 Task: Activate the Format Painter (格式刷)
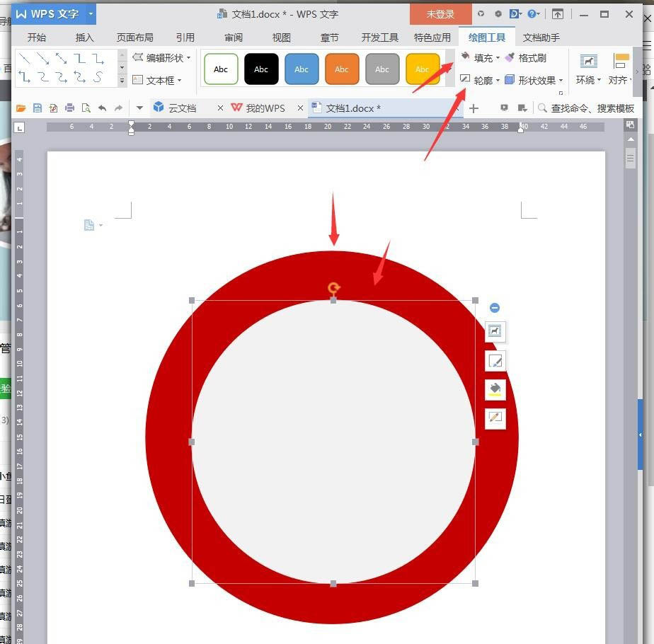(x=525, y=58)
